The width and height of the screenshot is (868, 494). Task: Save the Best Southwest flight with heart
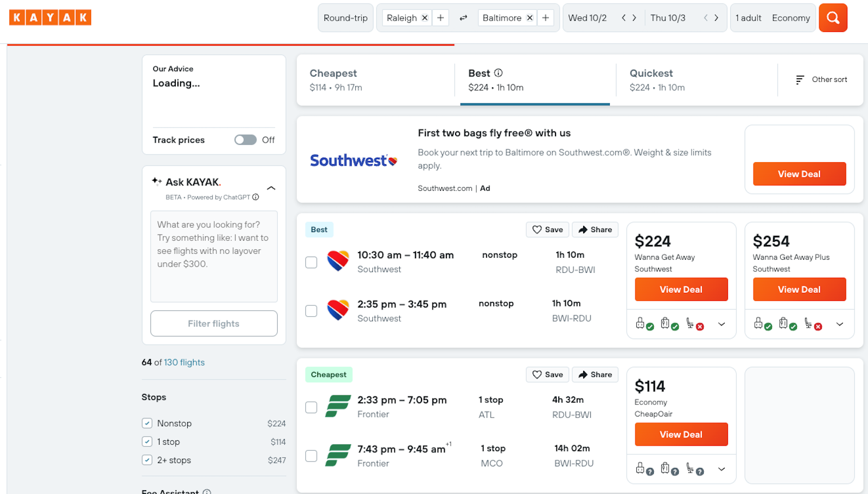pos(547,229)
